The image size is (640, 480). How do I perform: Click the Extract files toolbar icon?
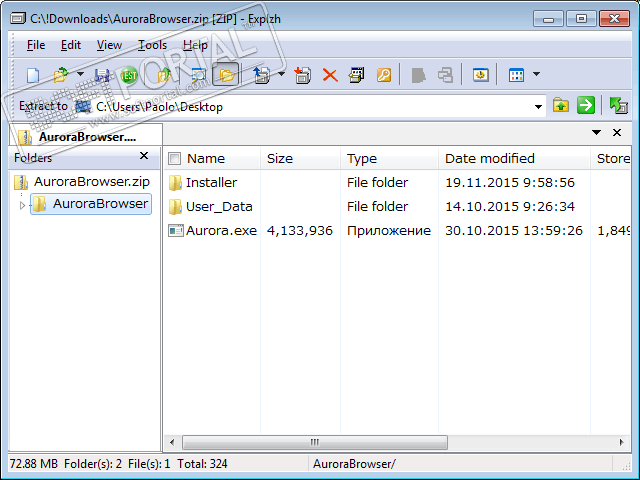pos(261,75)
